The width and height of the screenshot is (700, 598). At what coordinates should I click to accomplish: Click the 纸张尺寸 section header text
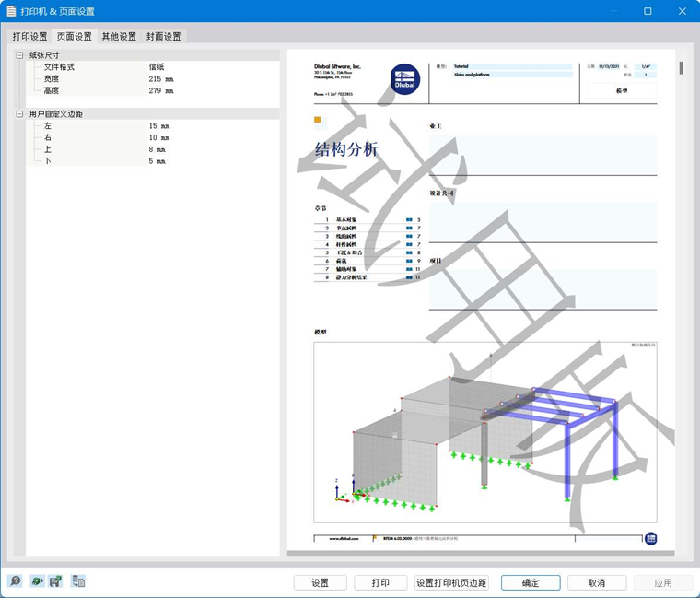click(44, 55)
